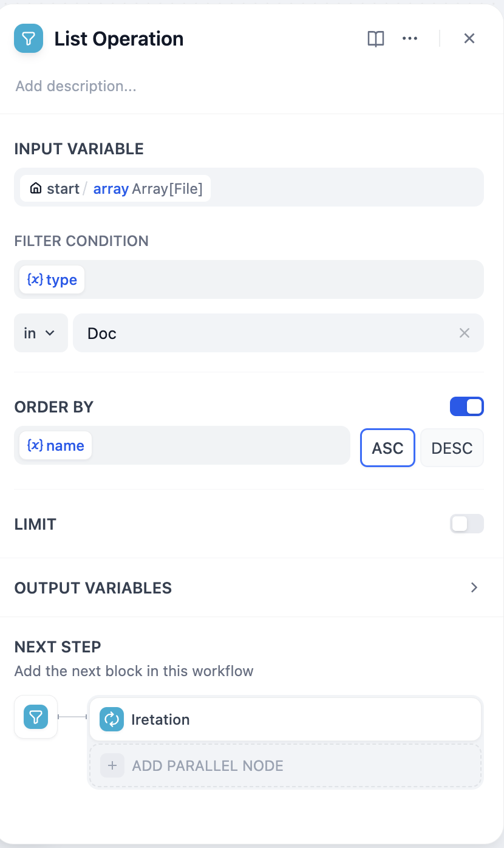This screenshot has width=504, height=848.
Task: Expand the Output Variables section
Action: 474,587
